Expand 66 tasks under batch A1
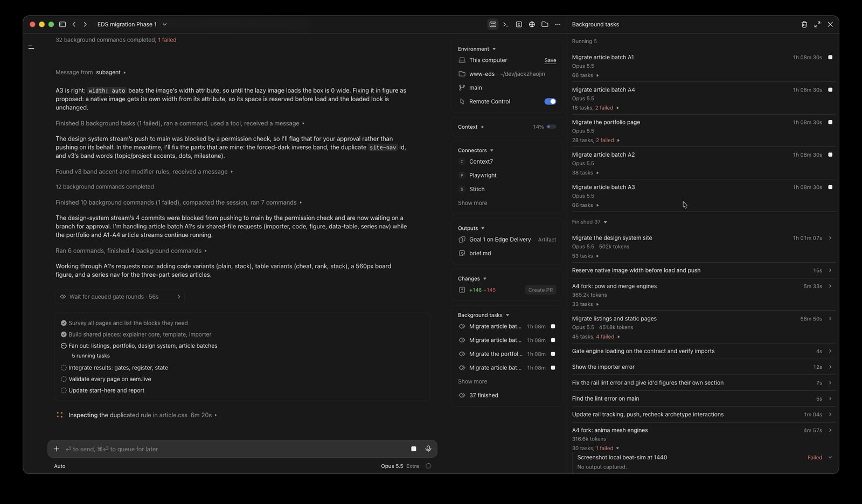Screen dimensions: 862x504 [585, 75]
